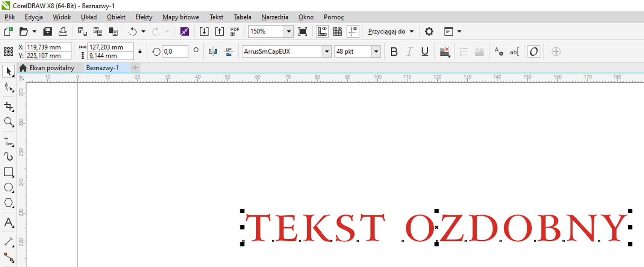
Task: Toggle interactive OpenType features O icon
Action: (x=534, y=52)
